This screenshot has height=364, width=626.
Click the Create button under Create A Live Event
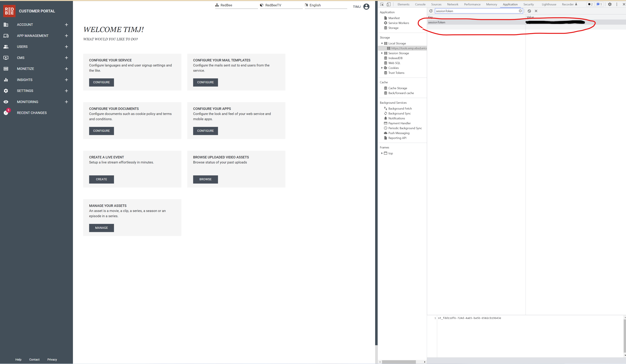coord(102,179)
